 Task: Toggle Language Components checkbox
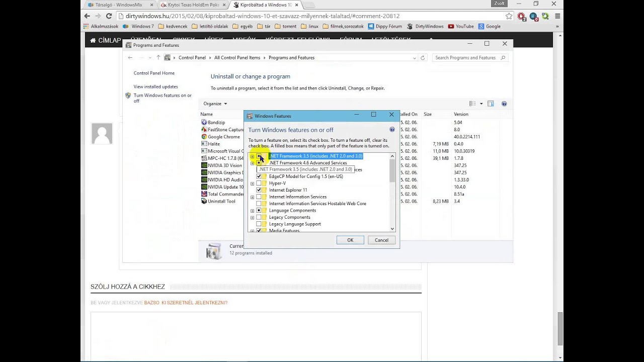(x=259, y=211)
